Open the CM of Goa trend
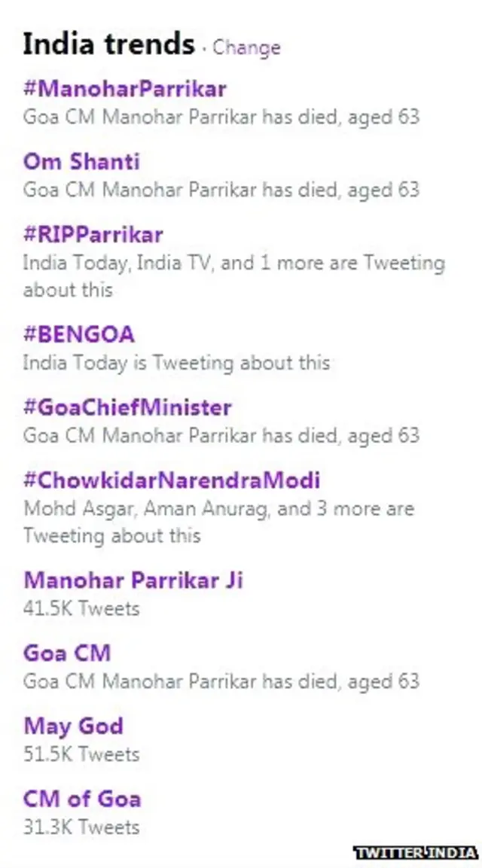This screenshot has height=868, width=482. coord(82,799)
